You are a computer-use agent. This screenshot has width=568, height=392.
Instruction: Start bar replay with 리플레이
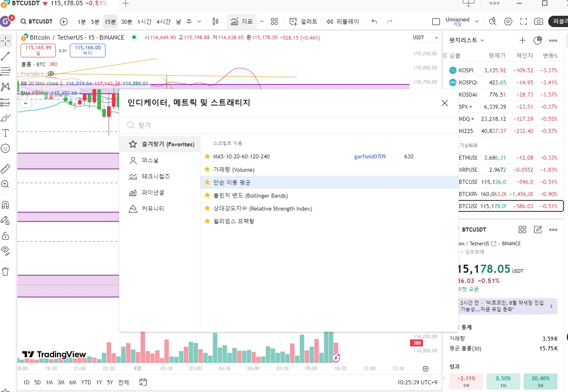pyautogui.click(x=343, y=21)
